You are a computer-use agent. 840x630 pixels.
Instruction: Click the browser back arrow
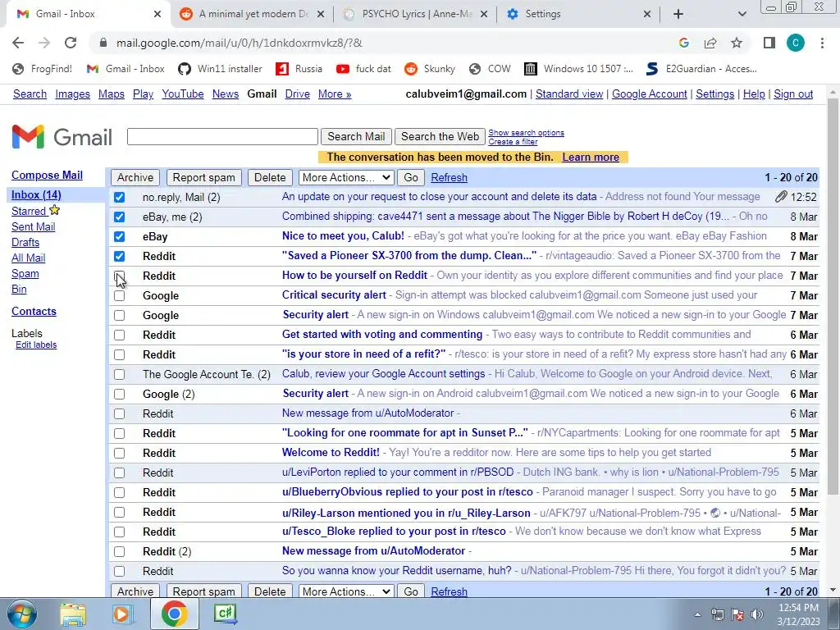coord(18,43)
